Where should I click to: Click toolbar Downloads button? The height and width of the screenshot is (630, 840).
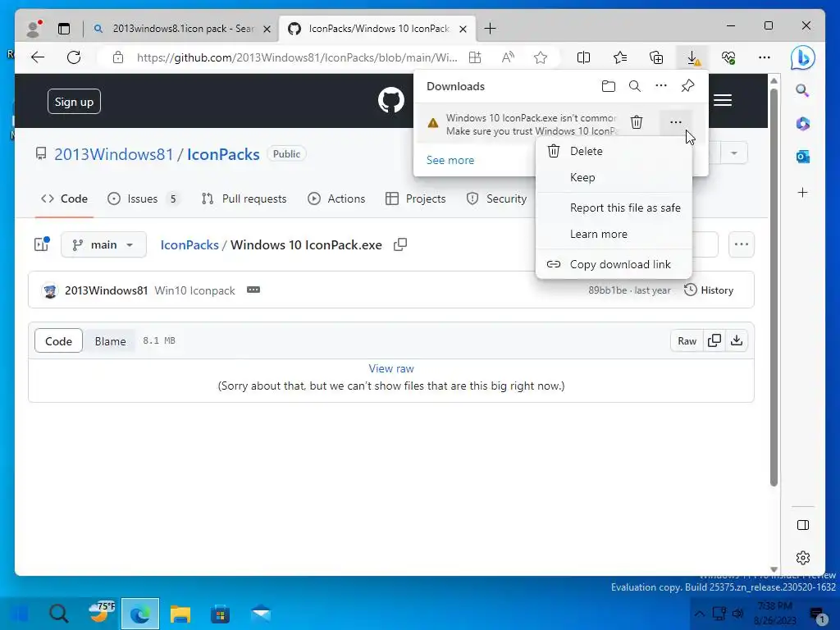coord(692,57)
